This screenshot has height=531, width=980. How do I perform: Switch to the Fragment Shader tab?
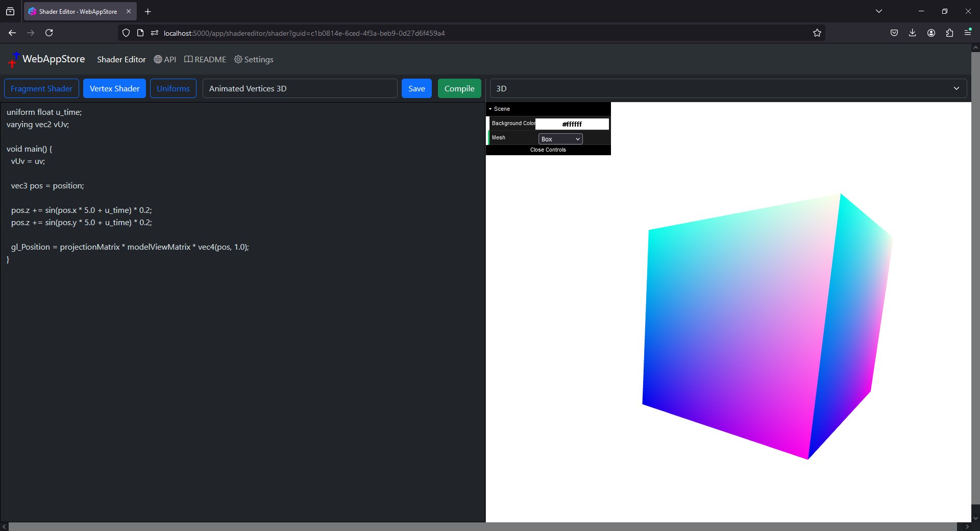click(x=41, y=88)
